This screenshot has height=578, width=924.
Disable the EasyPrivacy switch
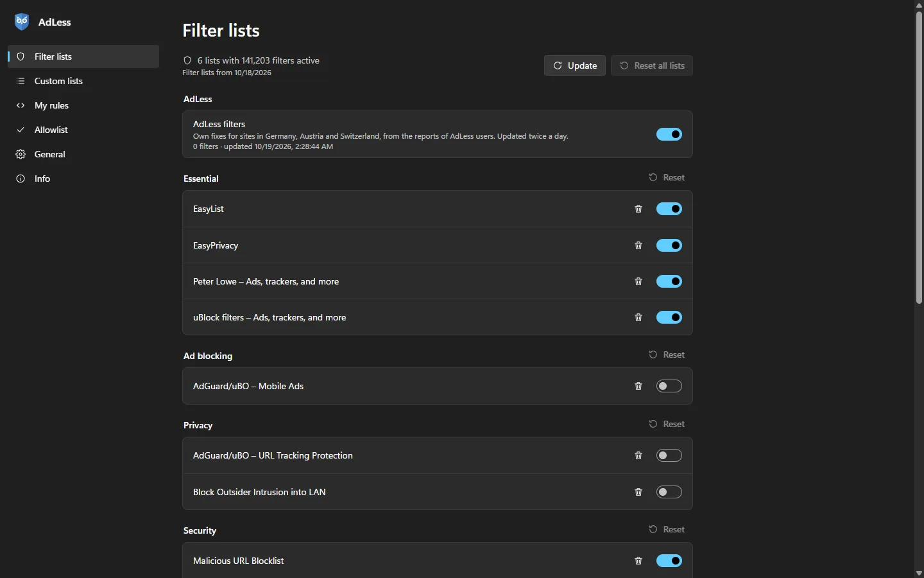[x=669, y=245]
